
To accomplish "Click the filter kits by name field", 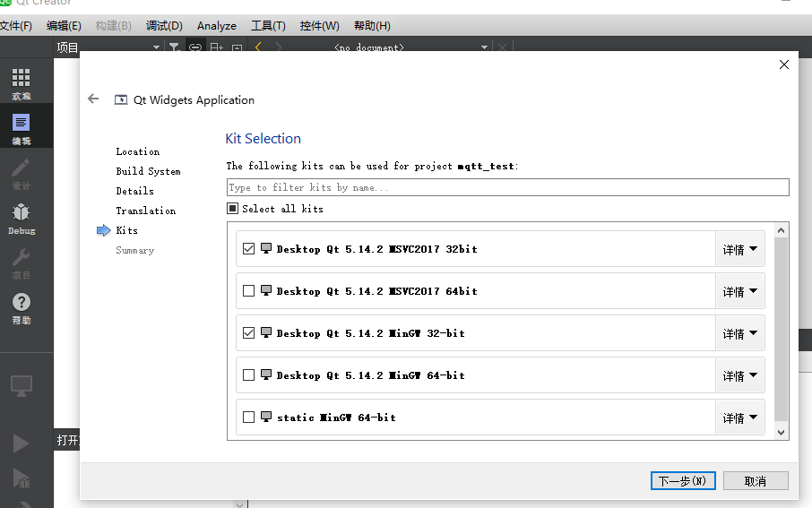I will 507,187.
